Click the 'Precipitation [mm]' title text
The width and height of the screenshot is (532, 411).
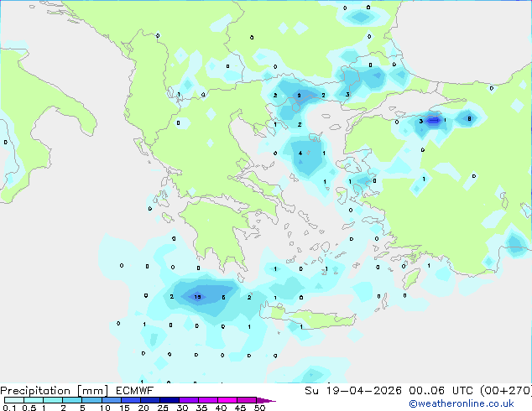(55, 391)
